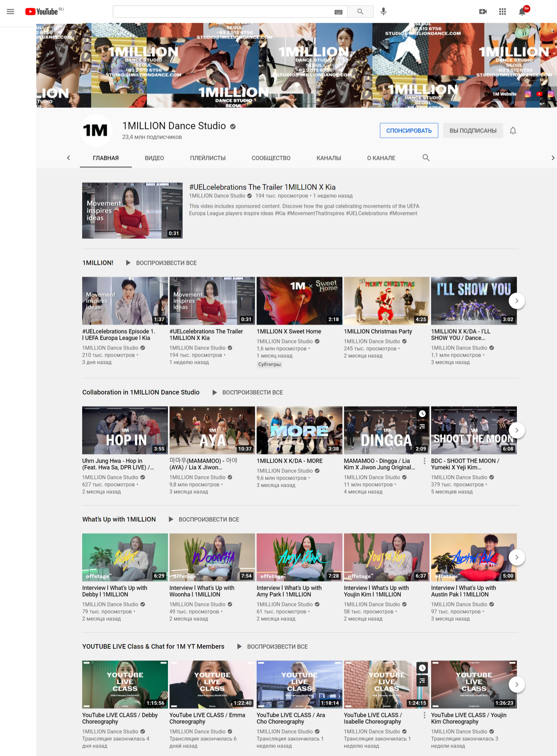This screenshot has height=756, width=557.
Task: Open the YouTube apps grid
Action: click(x=503, y=11)
